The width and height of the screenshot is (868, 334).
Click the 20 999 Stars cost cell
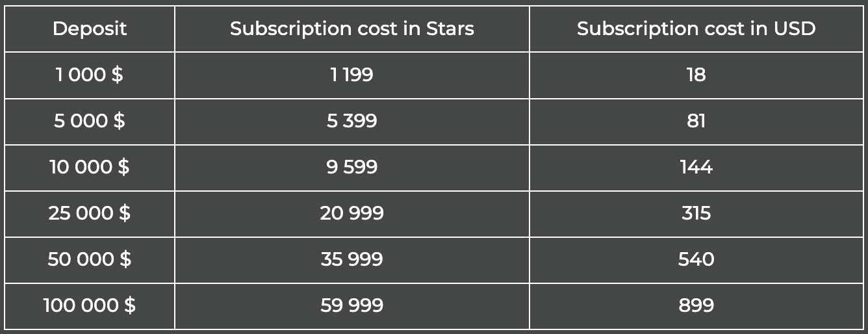click(352, 214)
